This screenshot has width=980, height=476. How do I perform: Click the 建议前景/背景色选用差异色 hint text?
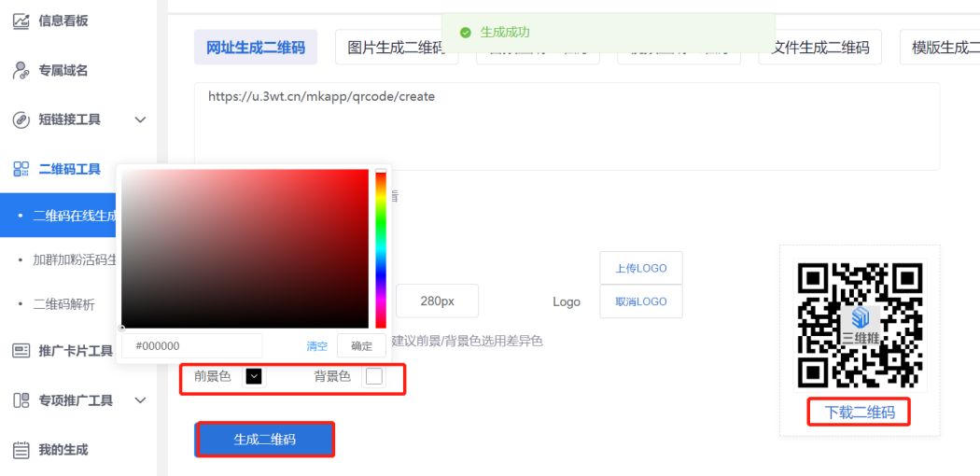point(467,341)
